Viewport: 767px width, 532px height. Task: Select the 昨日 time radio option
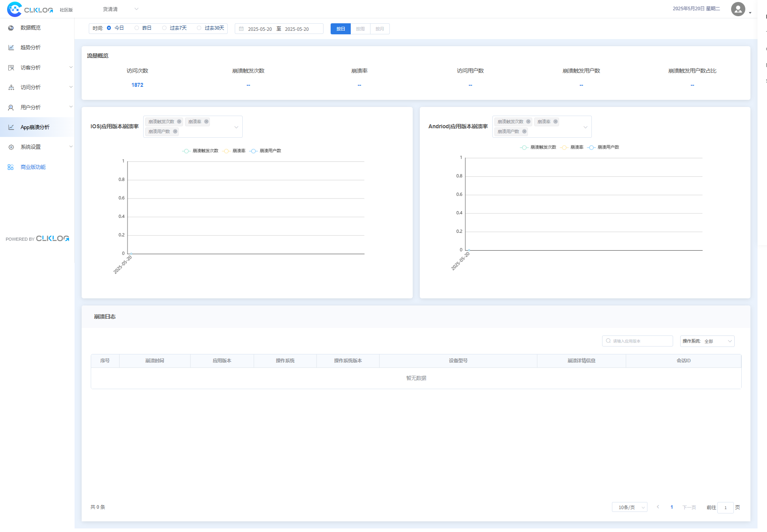[x=137, y=28]
